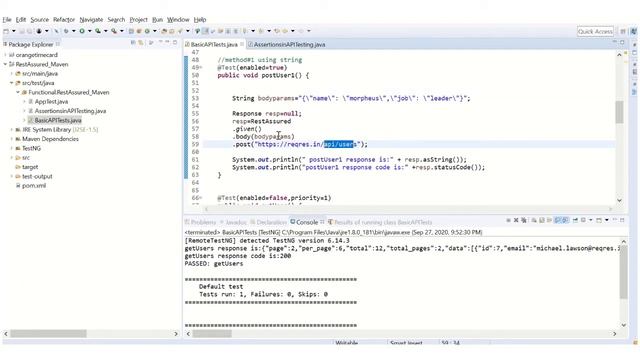The height and width of the screenshot is (360, 640).
Task: Pin the console view
Action: [575, 220]
